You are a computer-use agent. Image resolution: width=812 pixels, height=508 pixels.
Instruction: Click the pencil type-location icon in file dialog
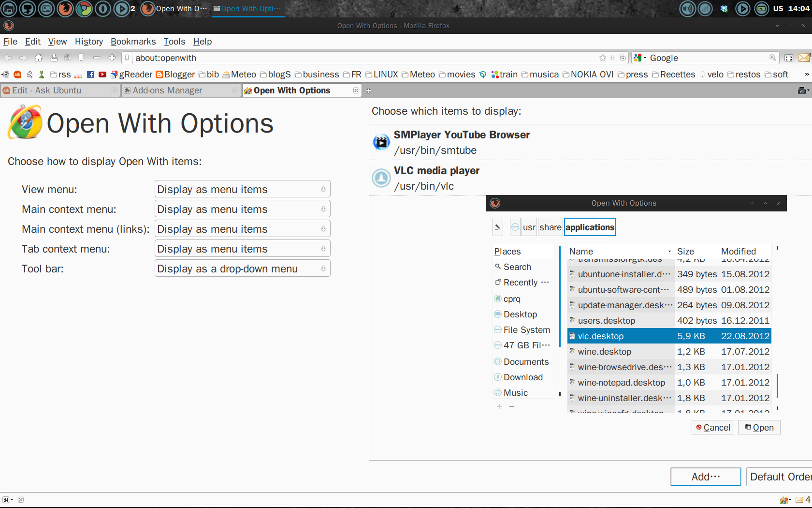coord(498,227)
